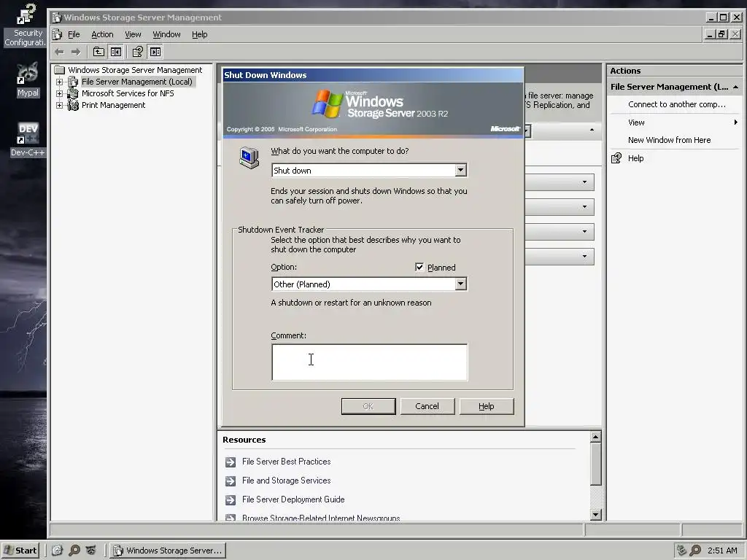Click into the Comment text box
Screen dimensions: 747x560
[370, 362]
